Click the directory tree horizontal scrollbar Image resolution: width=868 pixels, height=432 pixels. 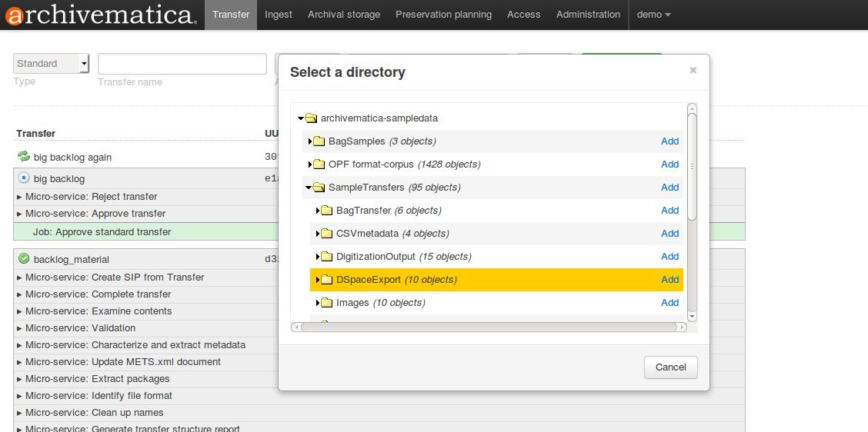(489, 327)
